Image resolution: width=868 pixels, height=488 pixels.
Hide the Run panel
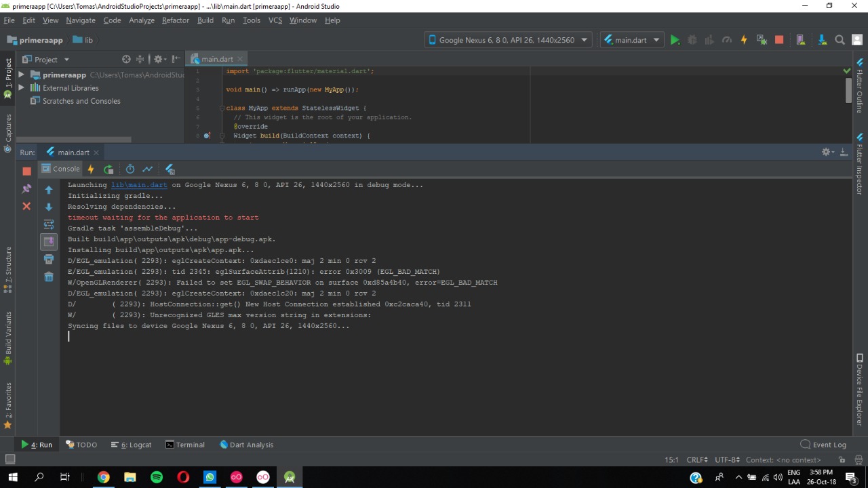(844, 152)
